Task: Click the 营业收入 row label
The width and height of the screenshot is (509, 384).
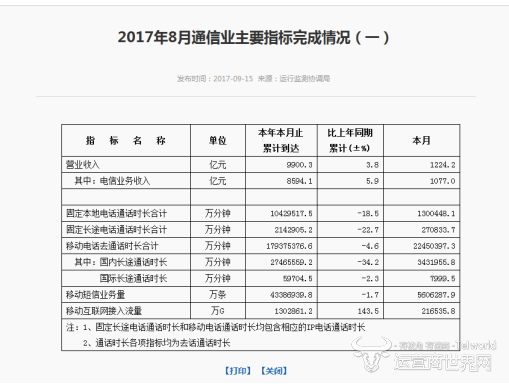Action: (x=83, y=165)
